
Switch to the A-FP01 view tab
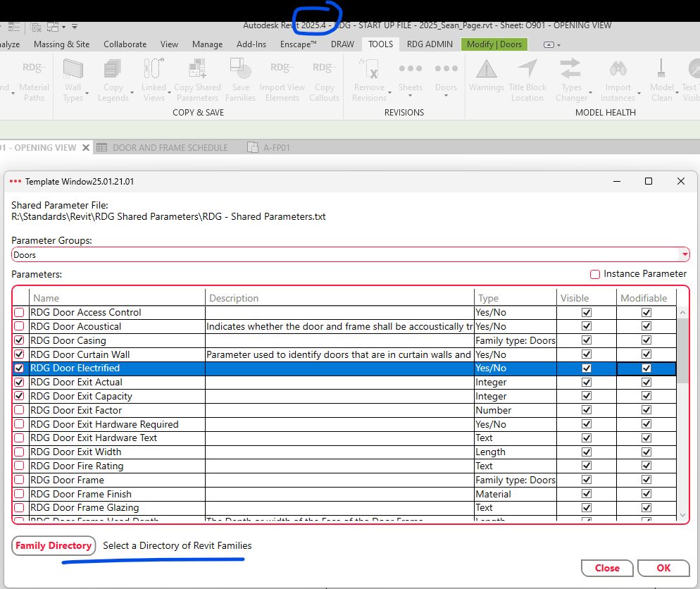276,147
